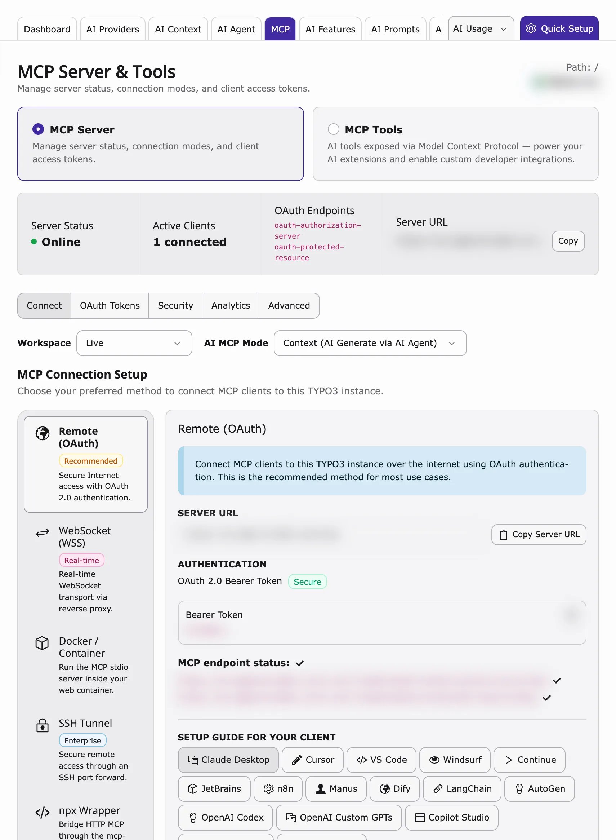Select the SSH Tunnel lock icon
Viewport: 616px width, 840px height.
coord(43,725)
